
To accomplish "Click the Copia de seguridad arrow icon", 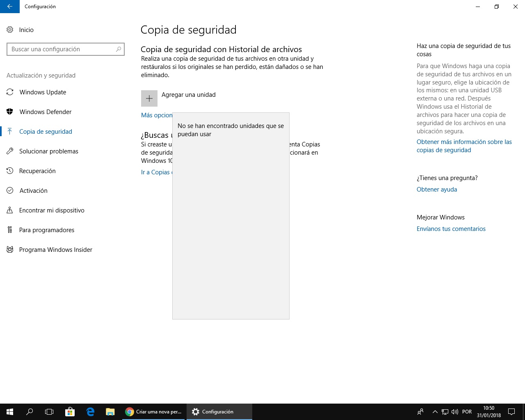I will (10, 132).
